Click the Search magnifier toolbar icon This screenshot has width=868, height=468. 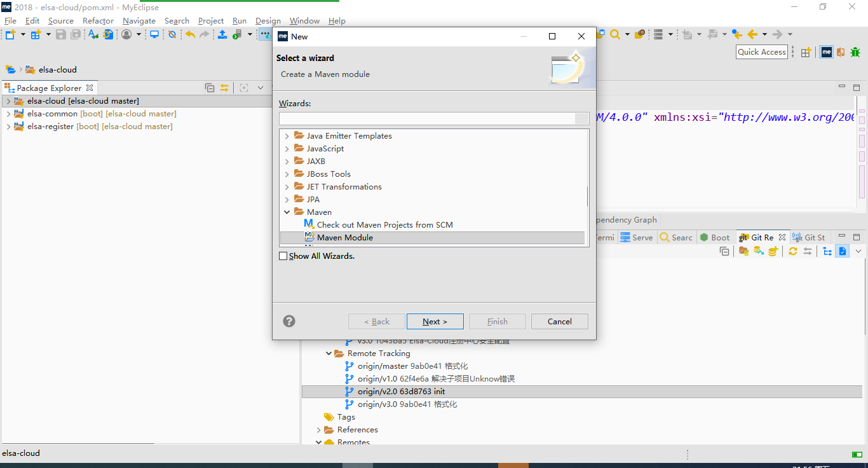tap(614, 34)
